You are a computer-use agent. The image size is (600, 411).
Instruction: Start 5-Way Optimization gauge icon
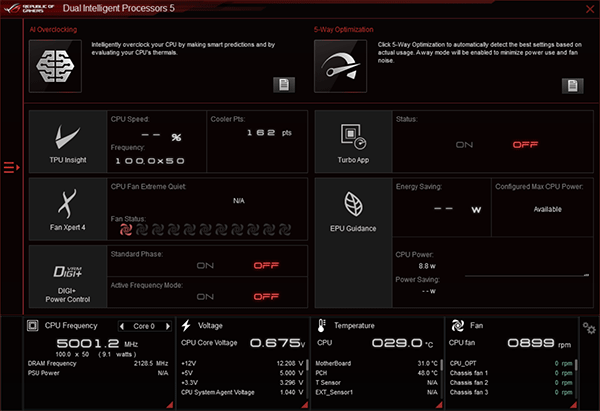tap(341, 66)
